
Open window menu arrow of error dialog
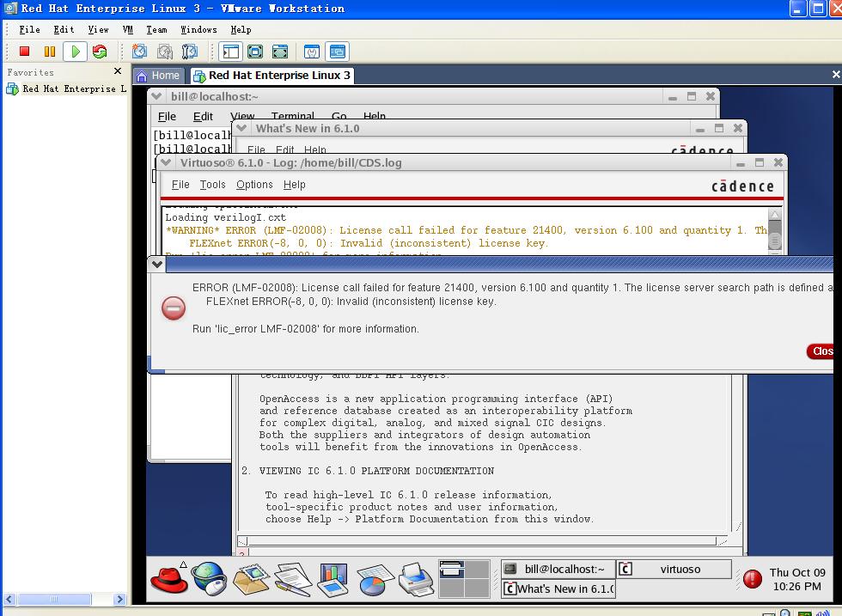tap(156, 264)
